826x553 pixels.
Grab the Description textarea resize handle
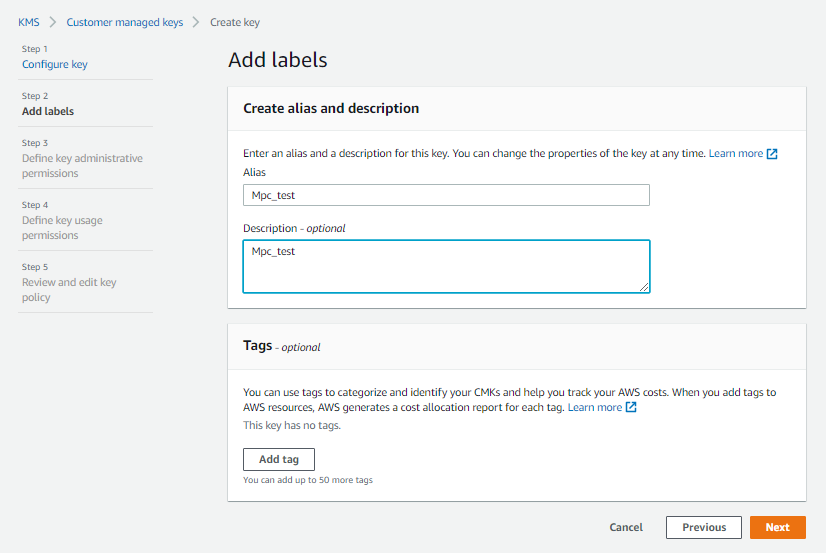coord(644,287)
